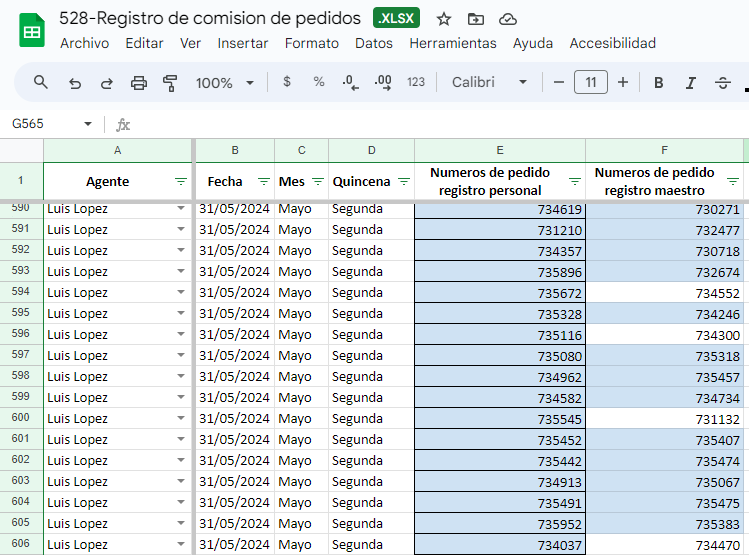Click the redo arrow icon
The image size is (749, 555).
click(x=107, y=83)
